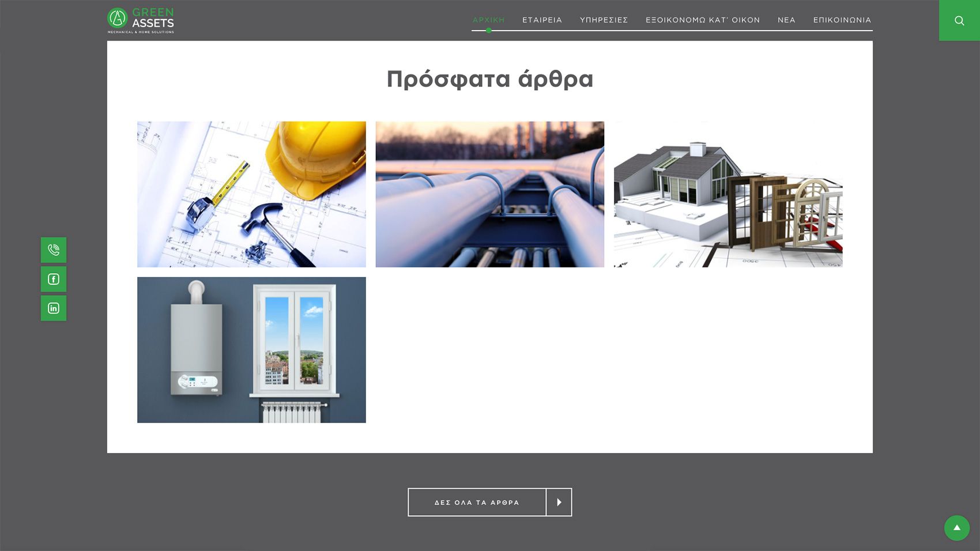
Task: Click the Green Assets logo
Action: coord(141,20)
